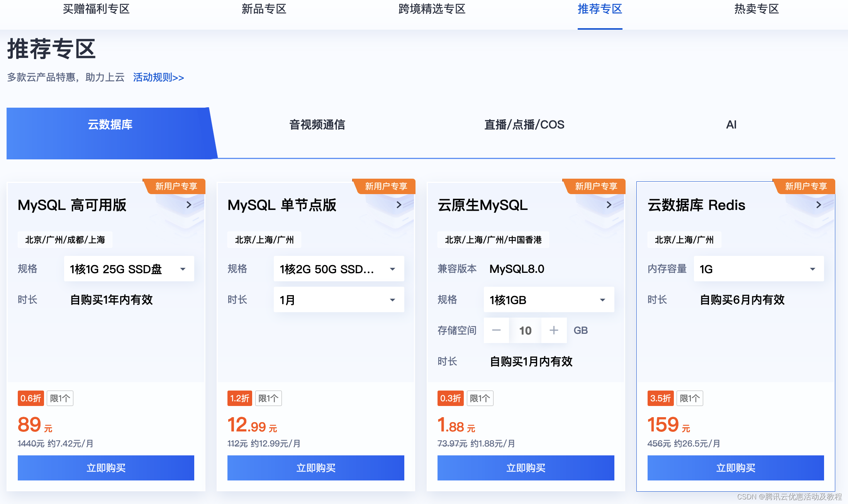Open the 1月 duration dropdown
This screenshot has width=848, height=504.
pyautogui.click(x=339, y=299)
